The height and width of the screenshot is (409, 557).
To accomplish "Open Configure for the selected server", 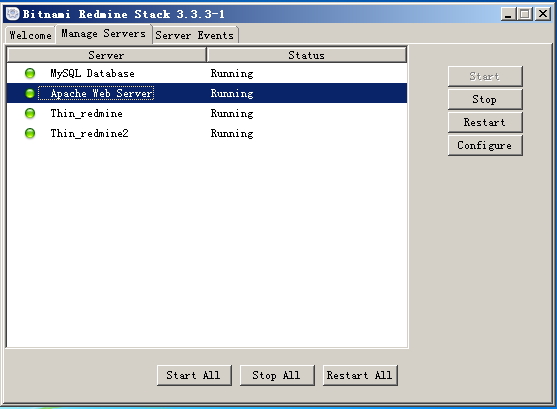I will [485, 145].
